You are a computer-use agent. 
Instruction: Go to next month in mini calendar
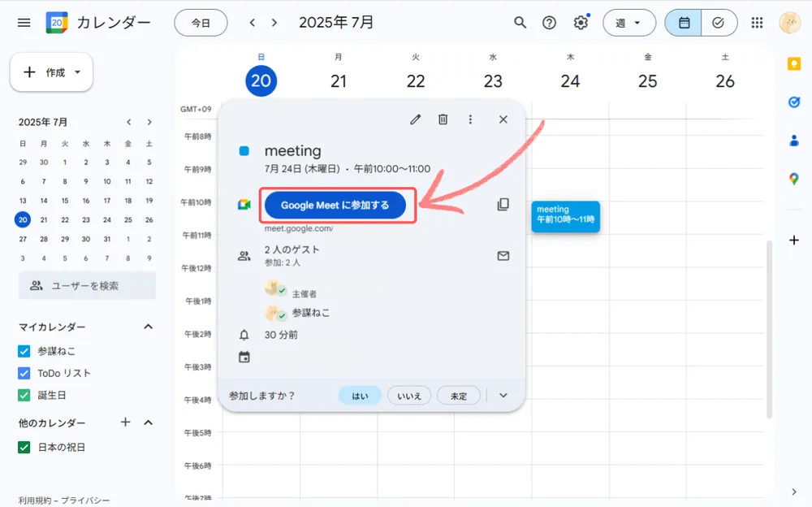(149, 123)
